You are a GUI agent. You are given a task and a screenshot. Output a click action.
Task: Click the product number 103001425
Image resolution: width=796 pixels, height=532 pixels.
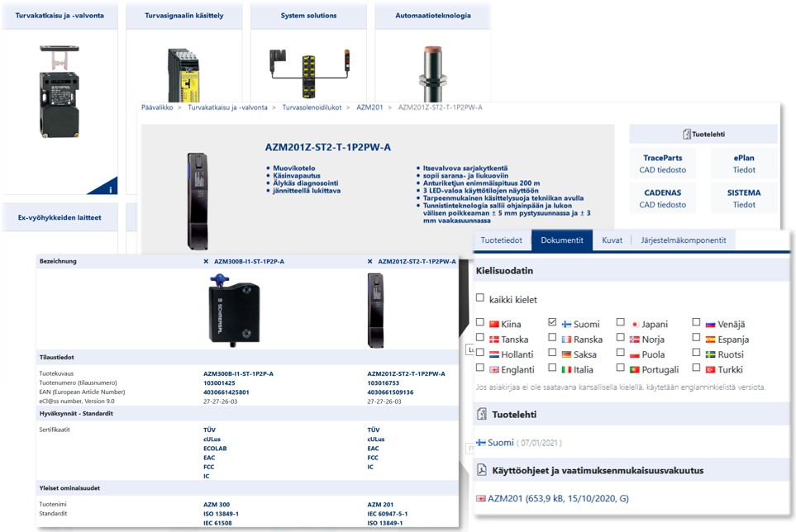pos(219,383)
